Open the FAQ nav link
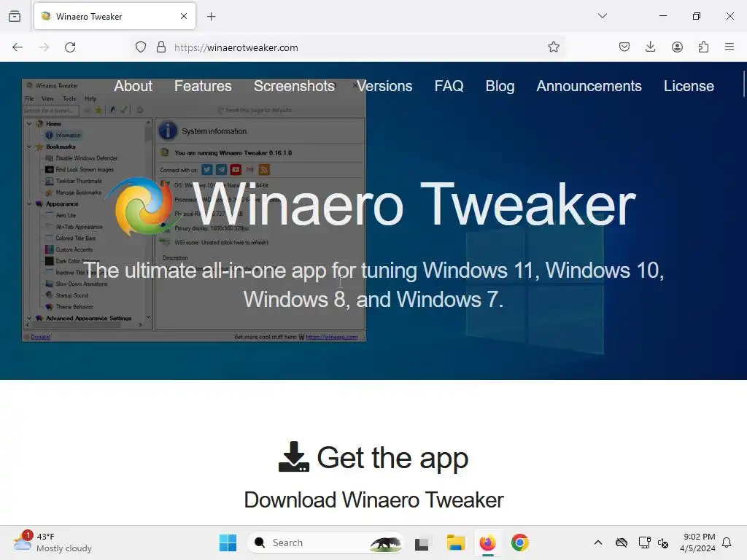Viewport: 747px width, 560px height. [449, 86]
